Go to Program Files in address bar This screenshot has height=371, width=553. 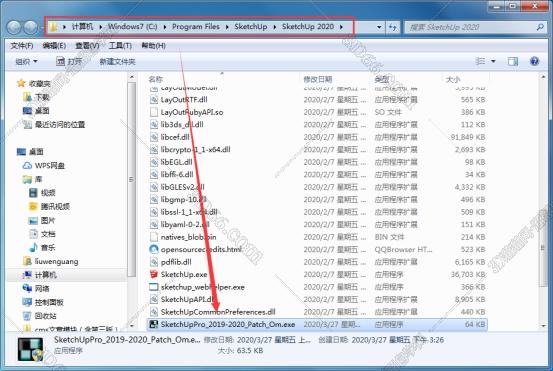point(196,27)
